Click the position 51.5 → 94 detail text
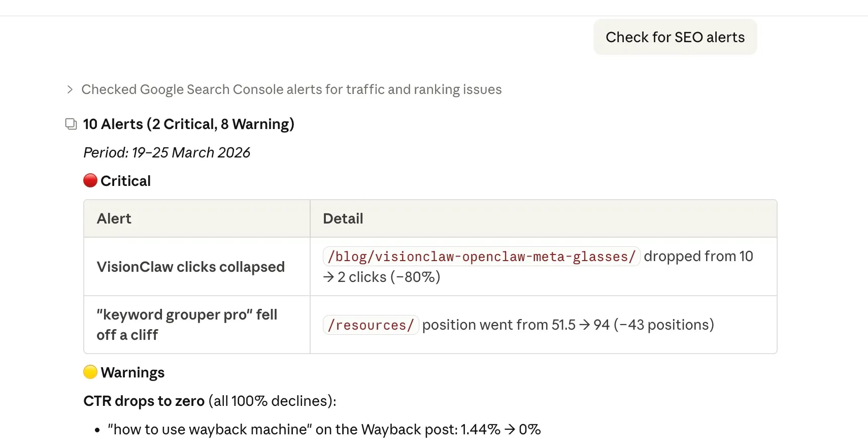Viewport: 868px width, 445px height. 567,325
